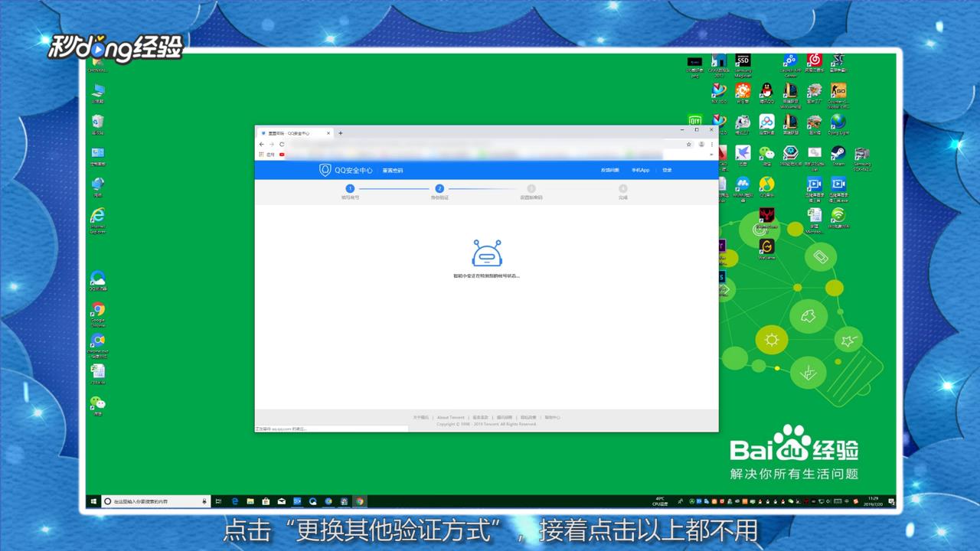Open 腾讯QQ penguin desktop shortcut
The width and height of the screenshot is (980, 551).
click(766, 93)
